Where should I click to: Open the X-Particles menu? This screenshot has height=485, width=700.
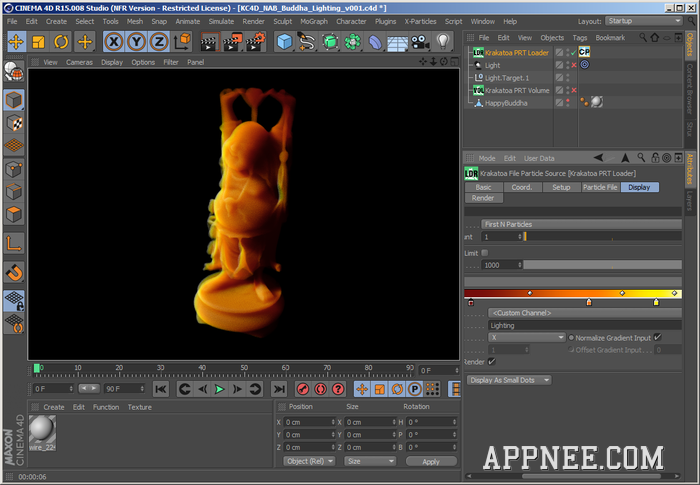point(420,21)
